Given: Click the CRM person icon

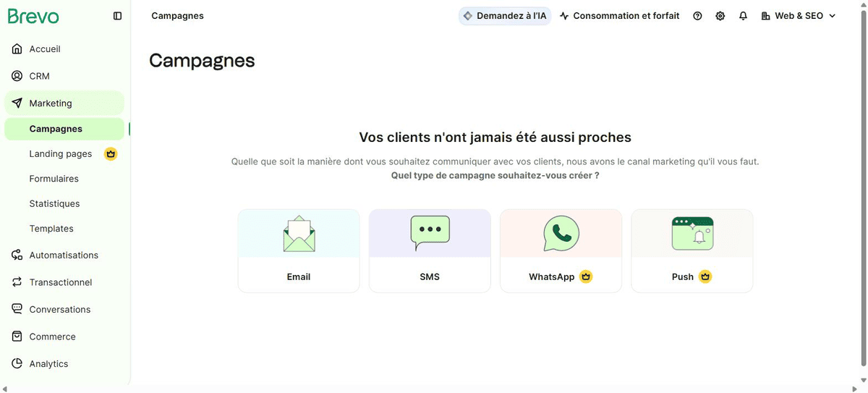Looking at the screenshot, I should (17, 76).
